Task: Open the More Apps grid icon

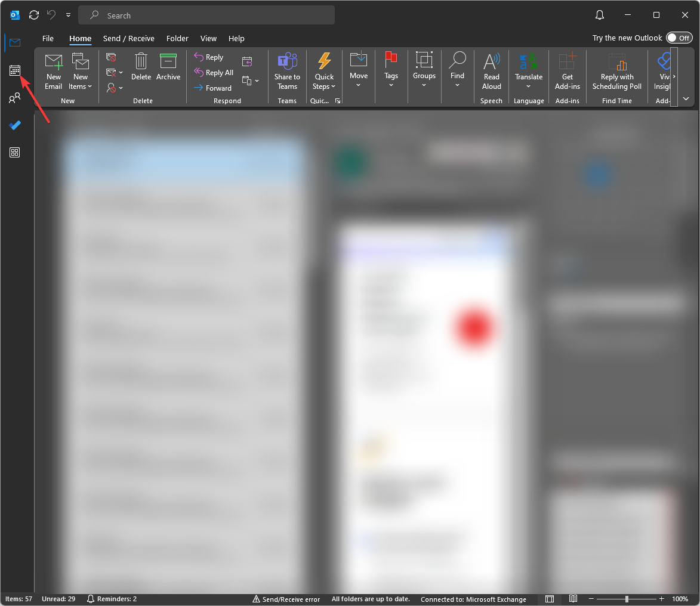Action: tap(15, 153)
